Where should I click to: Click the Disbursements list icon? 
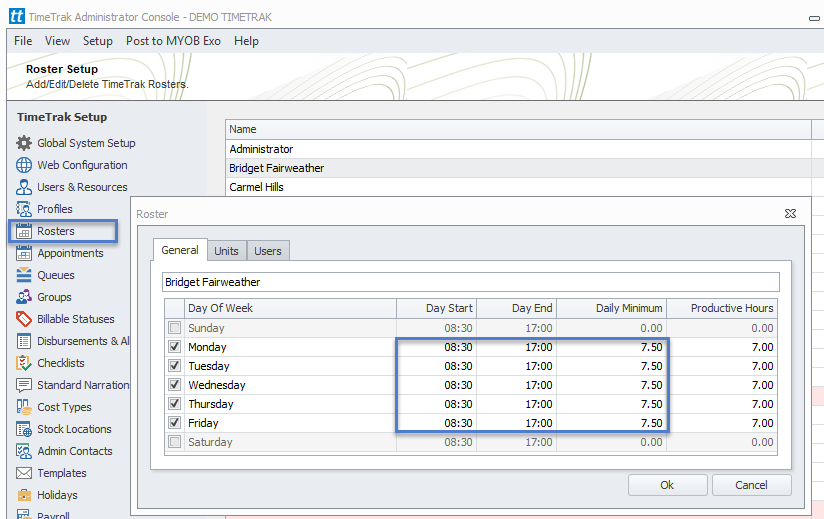click(x=24, y=341)
